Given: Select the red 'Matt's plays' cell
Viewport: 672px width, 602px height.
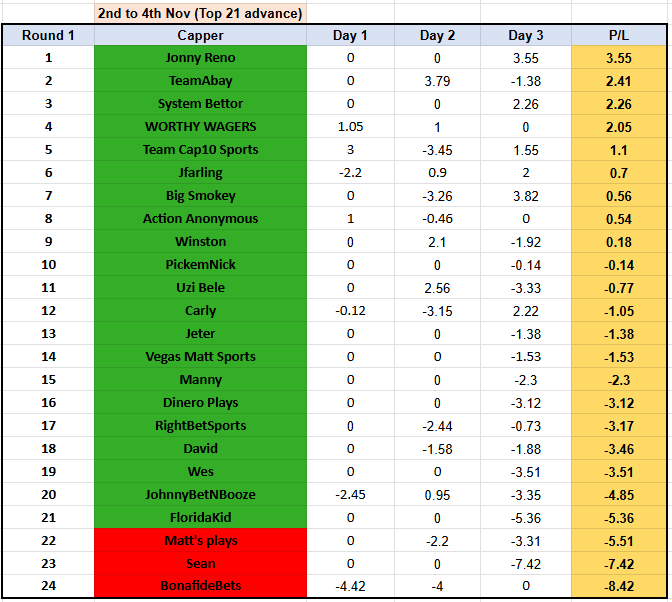Looking at the screenshot, I should [200, 540].
